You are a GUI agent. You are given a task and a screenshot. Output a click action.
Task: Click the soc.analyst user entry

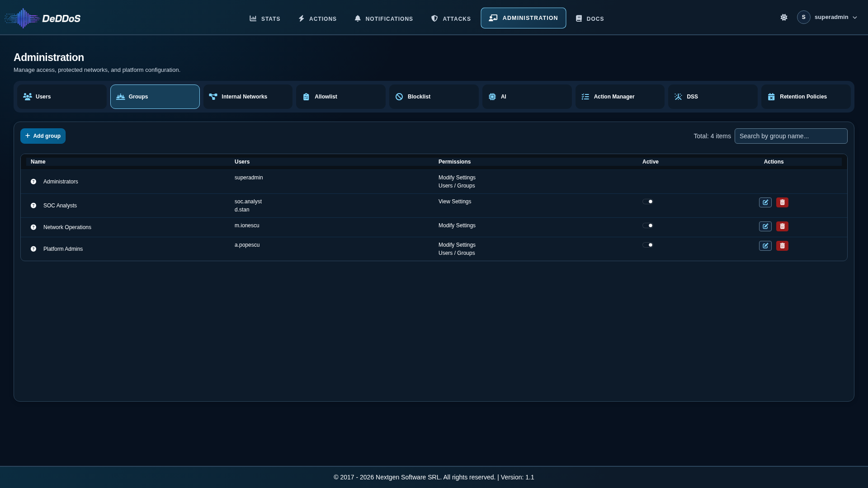pos(248,202)
